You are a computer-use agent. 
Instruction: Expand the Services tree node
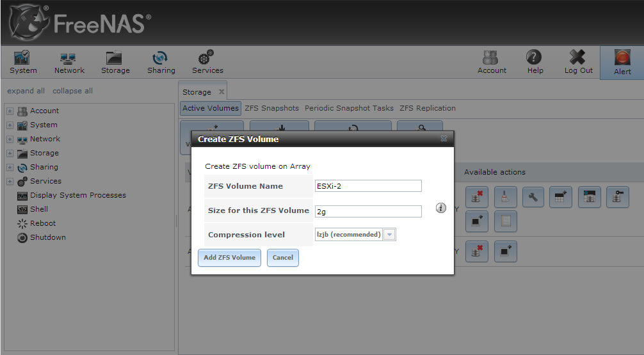(x=10, y=182)
